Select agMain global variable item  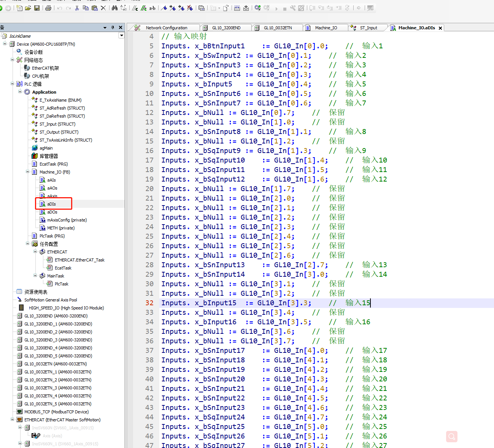(46, 148)
